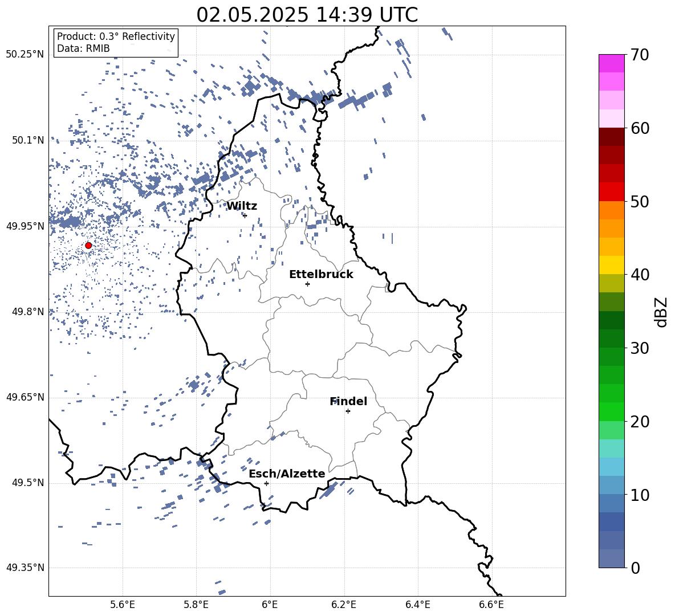Viewport: 675px width, 616px height.
Task: Pick the magenta colorbar segment just below 70
Action: click(612, 64)
